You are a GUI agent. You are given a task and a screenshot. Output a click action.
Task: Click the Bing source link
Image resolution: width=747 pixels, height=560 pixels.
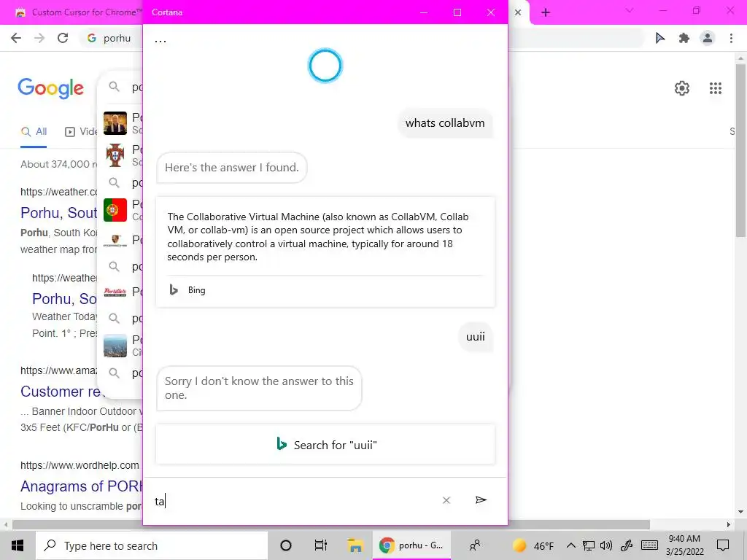(x=187, y=290)
